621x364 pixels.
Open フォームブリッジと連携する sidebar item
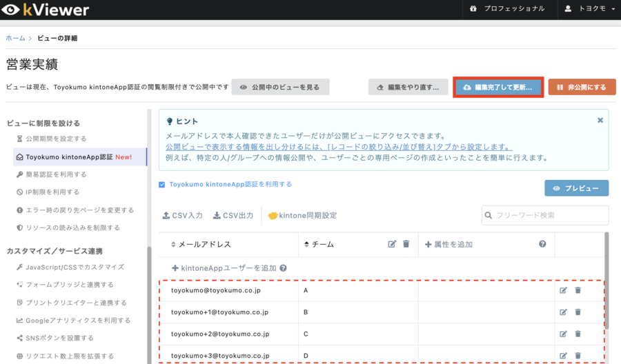coord(66,285)
